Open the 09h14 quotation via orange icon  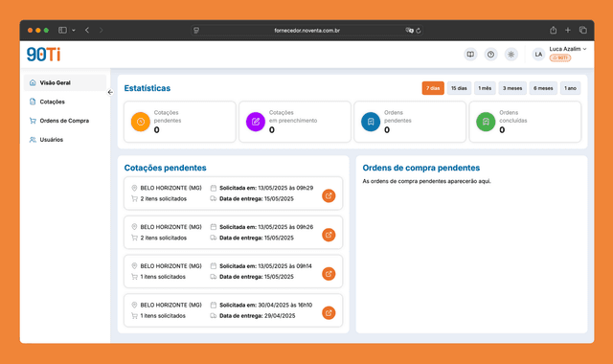point(329,274)
